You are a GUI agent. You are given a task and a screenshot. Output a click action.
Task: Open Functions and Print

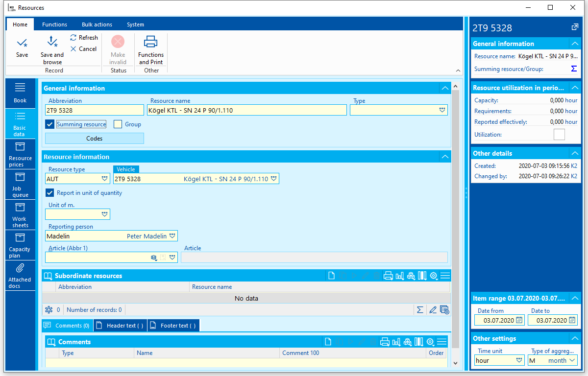tap(151, 50)
